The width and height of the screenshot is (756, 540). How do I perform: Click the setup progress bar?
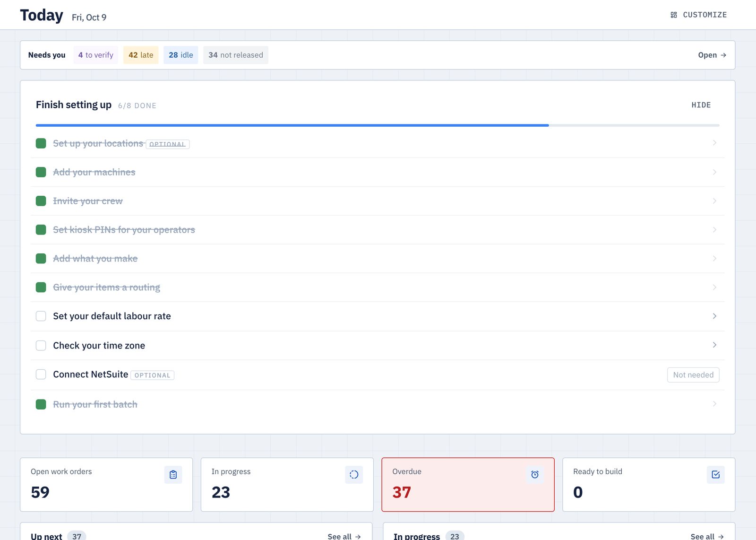[x=378, y=125]
